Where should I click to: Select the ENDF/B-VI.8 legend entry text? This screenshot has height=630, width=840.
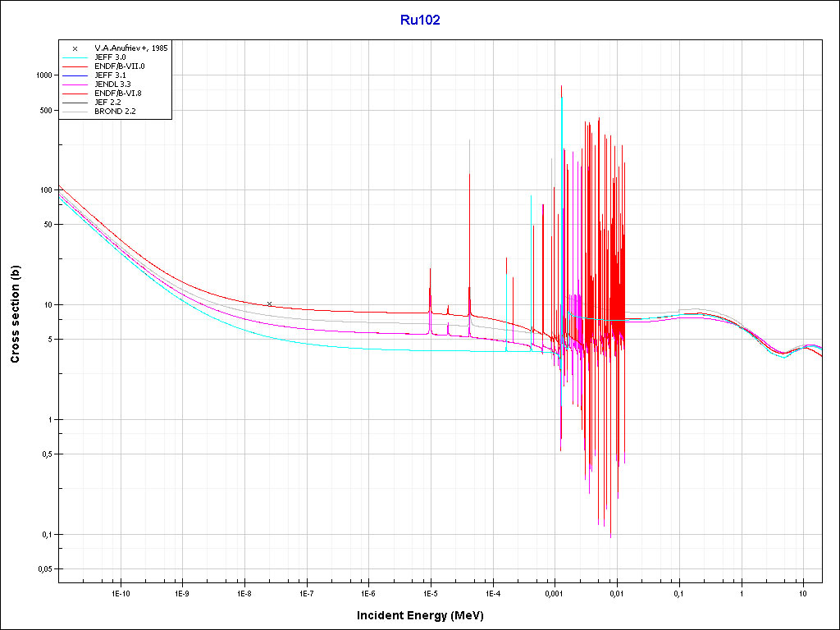[x=119, y=93]
